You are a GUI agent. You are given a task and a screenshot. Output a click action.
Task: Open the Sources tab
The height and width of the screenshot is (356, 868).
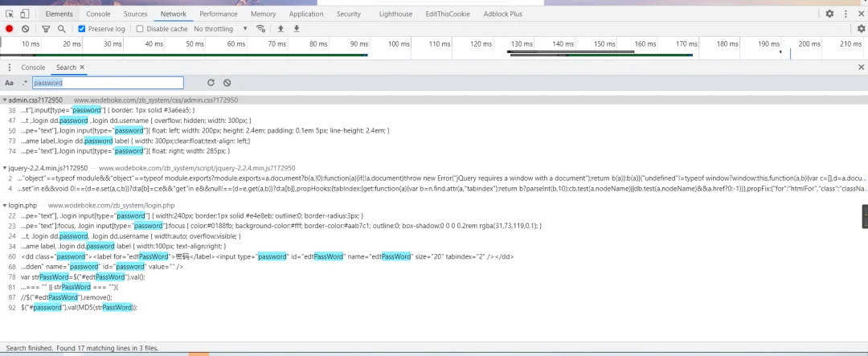pyautogui.click(x=135, y=14)
